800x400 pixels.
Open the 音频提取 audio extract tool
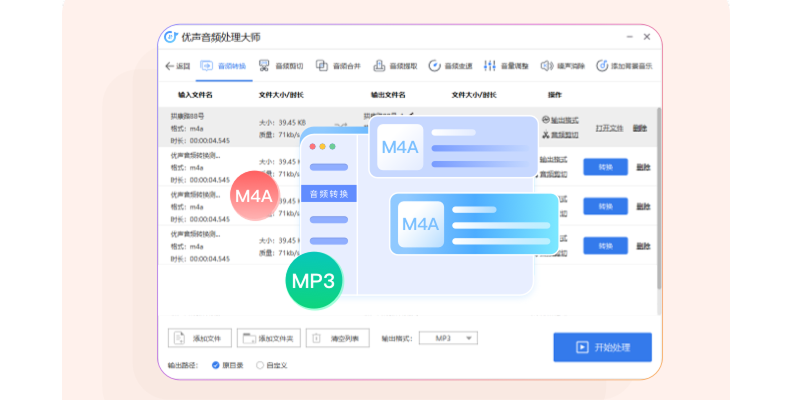click(x=395, y=66)
